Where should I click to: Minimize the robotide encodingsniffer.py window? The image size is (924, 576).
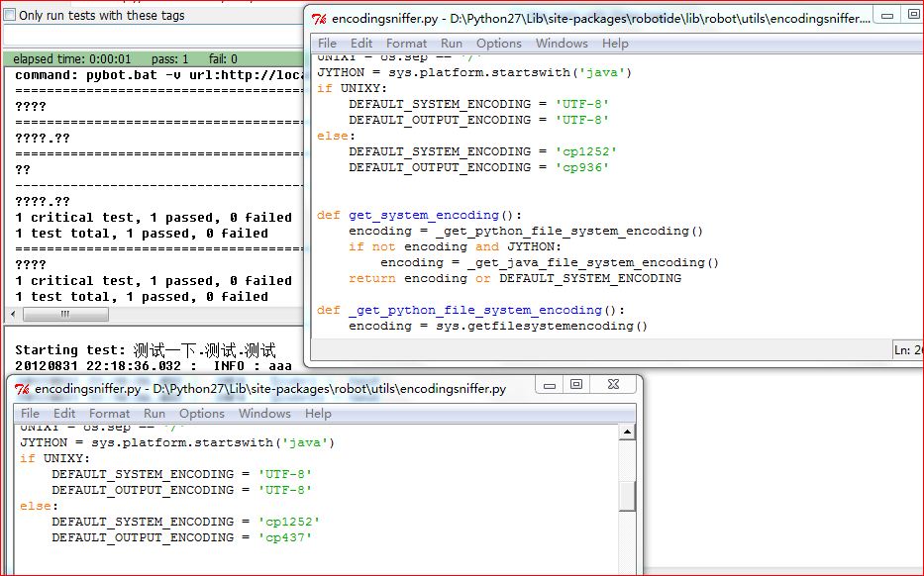point(888,14)
